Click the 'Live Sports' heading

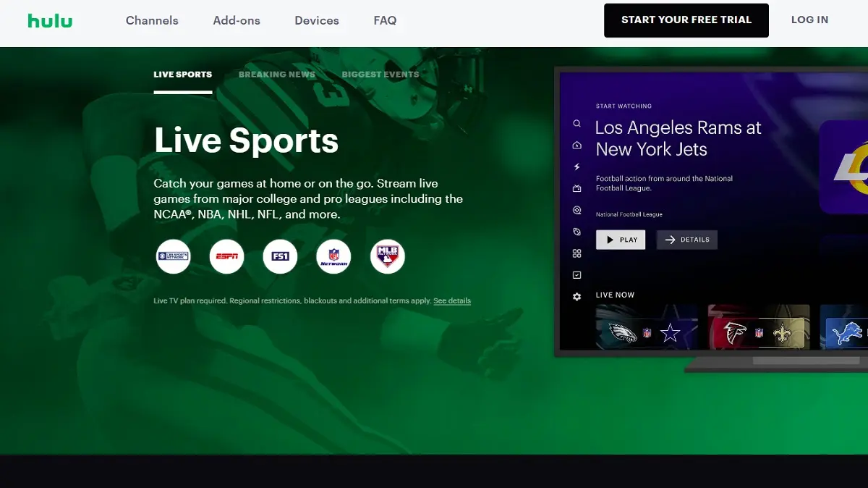point(246,140)
